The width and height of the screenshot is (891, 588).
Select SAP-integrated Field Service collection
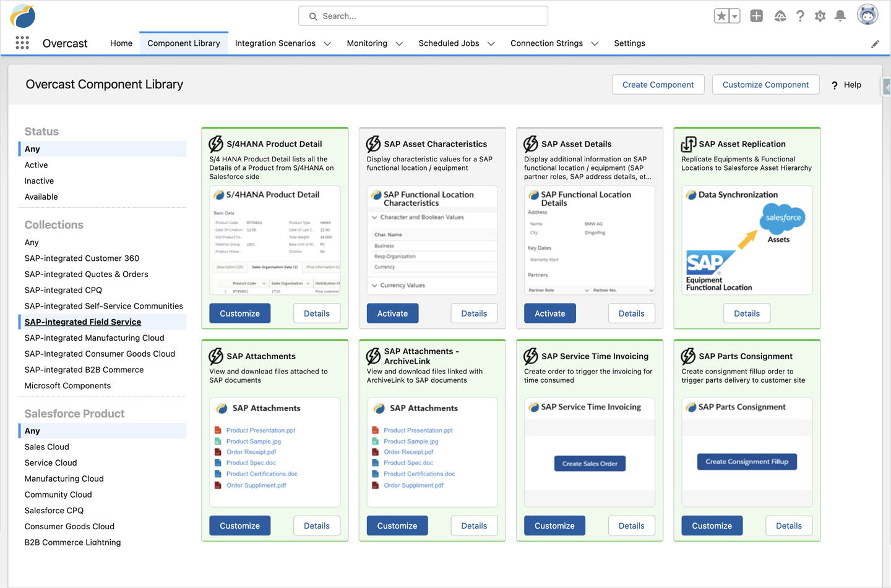click(102, 322)
